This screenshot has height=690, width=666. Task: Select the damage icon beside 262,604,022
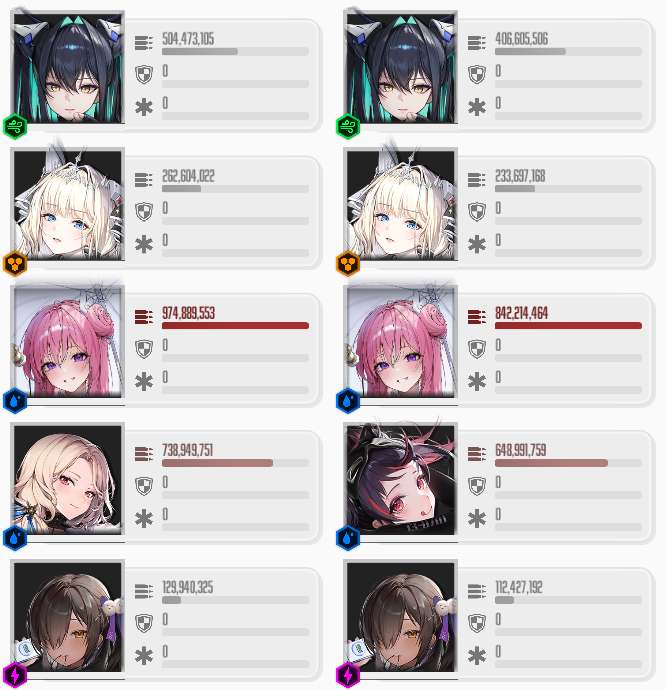pos(144,180)
